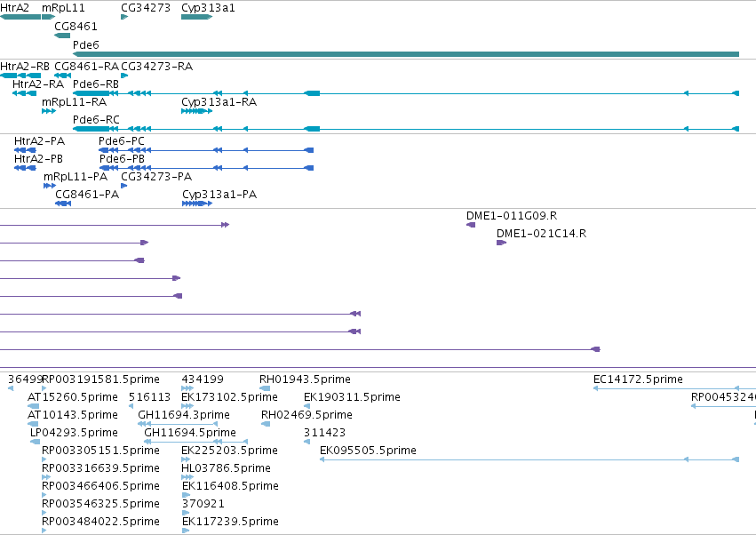This screenshot has width=756, height=535.
Task: Click the Cyp313a1 gene label
Action: pyautogui.click(x=208, y=8)
